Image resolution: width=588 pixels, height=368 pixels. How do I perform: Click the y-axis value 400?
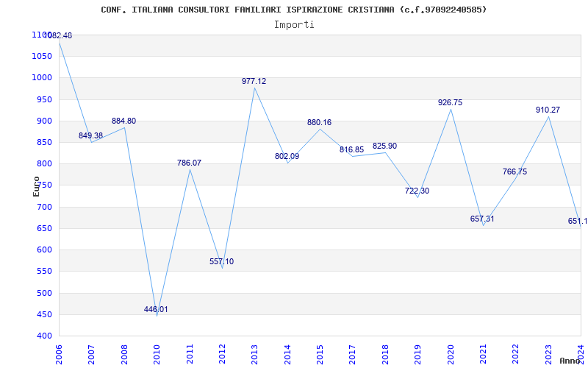(44, 336)
